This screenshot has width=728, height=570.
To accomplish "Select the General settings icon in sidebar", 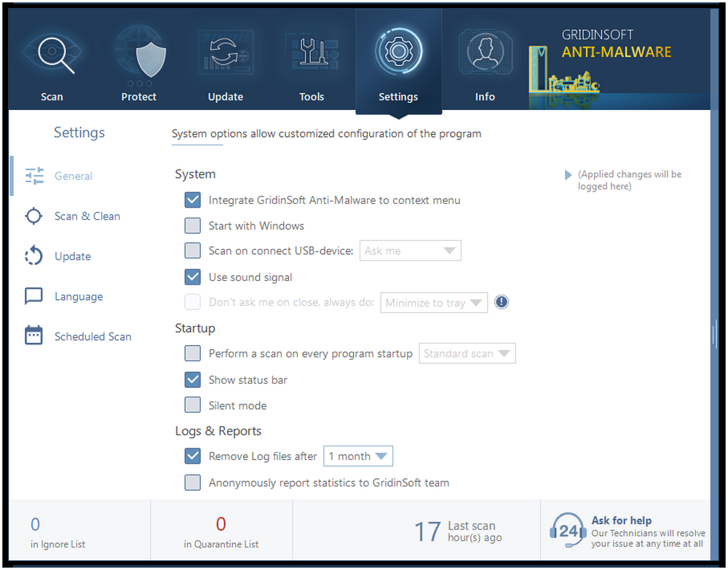I will point(33,175).
